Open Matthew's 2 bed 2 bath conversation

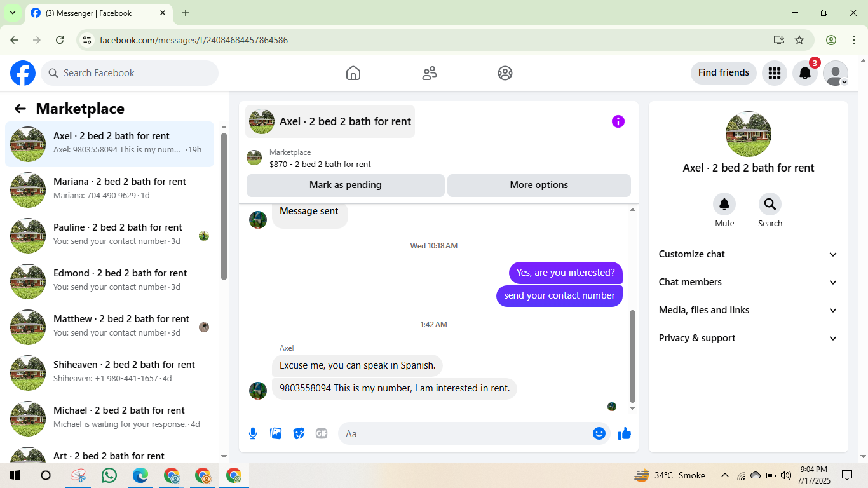click(110, 327)
